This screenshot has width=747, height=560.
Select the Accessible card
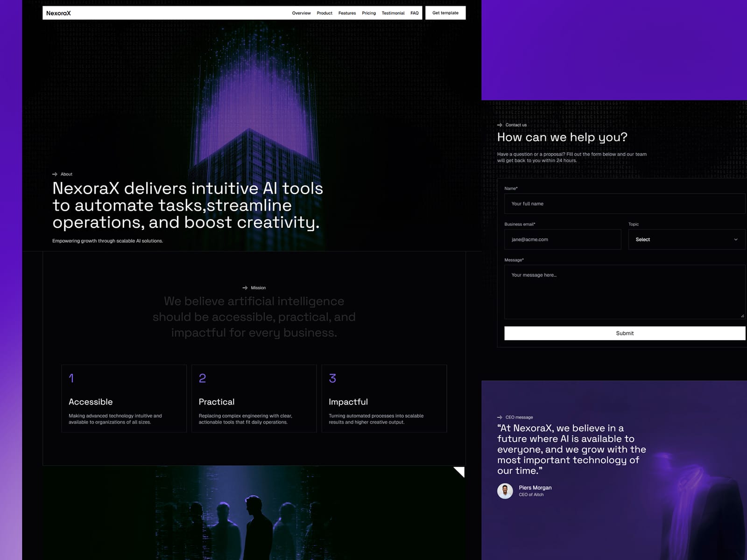(124, 399)
